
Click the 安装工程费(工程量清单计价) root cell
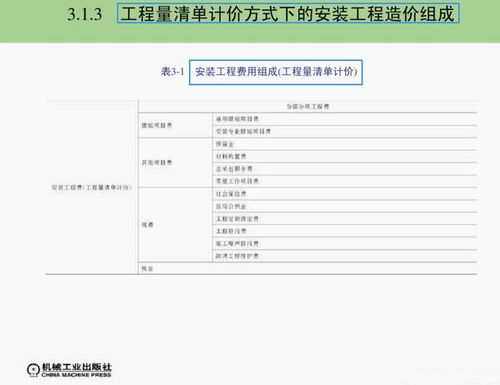[x=92, y=187]
